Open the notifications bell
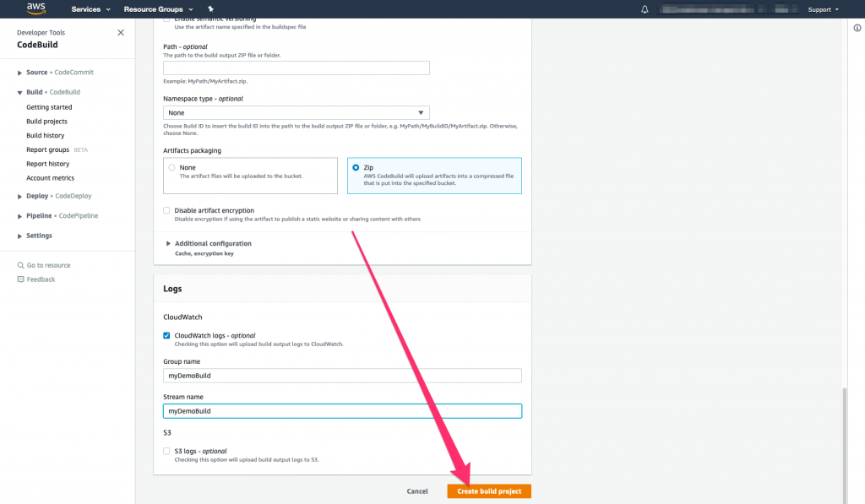The width and height of the screenshot is (865, 504). (646, 9)
